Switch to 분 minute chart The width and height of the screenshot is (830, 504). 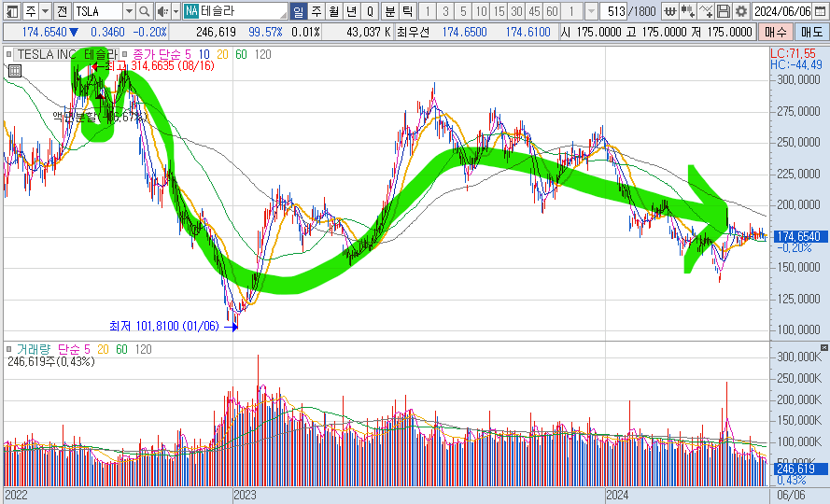pyautogui.click(x=389, y=11)
